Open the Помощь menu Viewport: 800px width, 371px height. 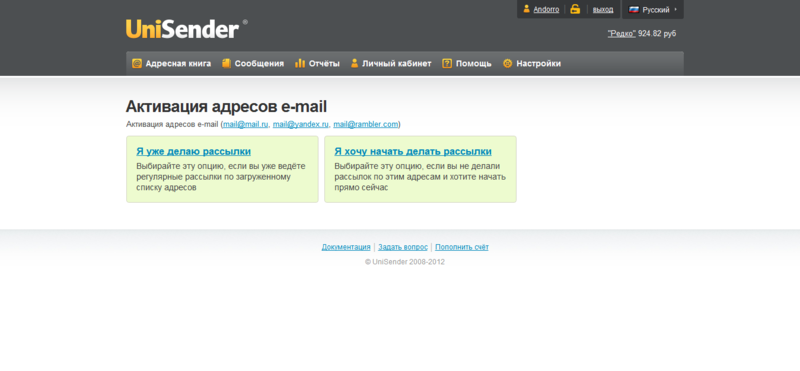point(473,63)
